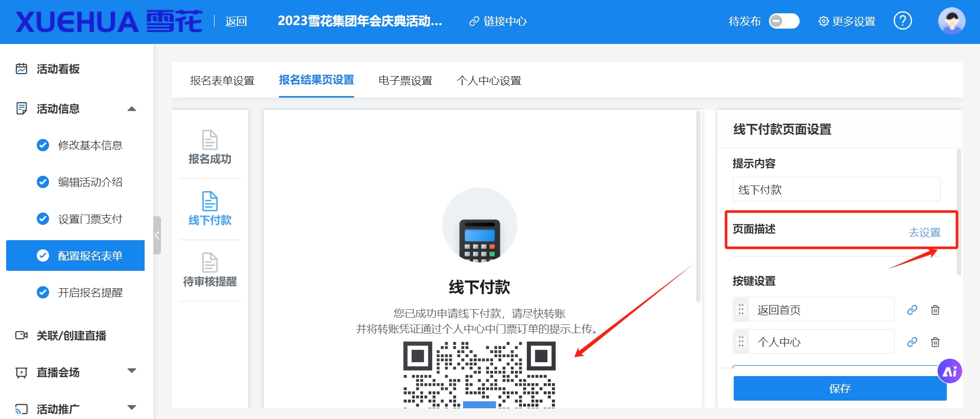Expand the 活动推广 section arrow
This screenshot has height=419, width=980.
pyautogui.click(x=132, y=407)
